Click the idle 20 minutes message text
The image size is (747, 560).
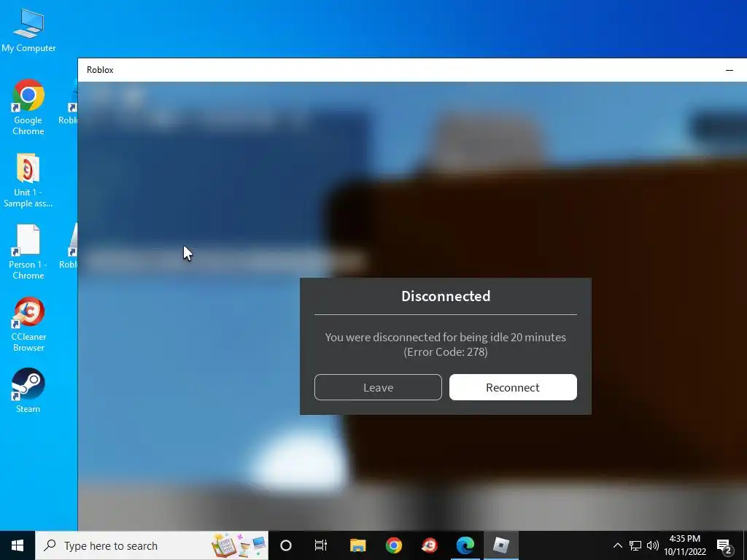coord(446,337)
